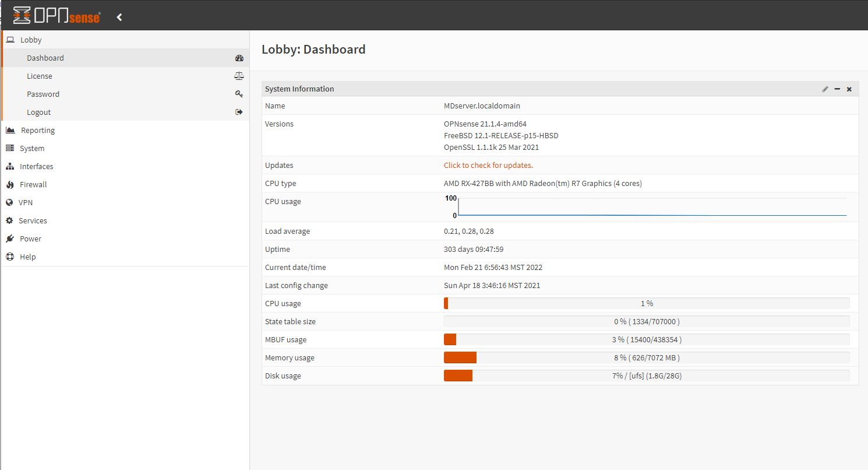868x470 pixels.
Task: Click the globe icon next to VPN
Action: pyautogui.click(x=9, y=203)
